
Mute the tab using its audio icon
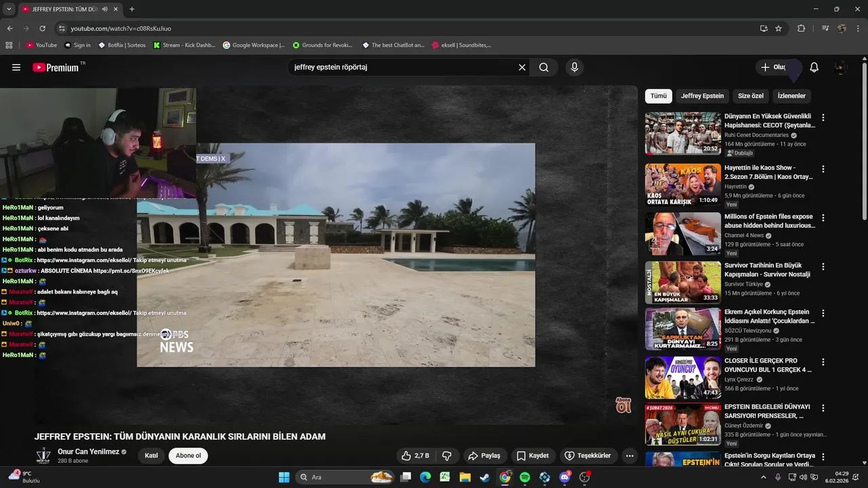(104, 9)
